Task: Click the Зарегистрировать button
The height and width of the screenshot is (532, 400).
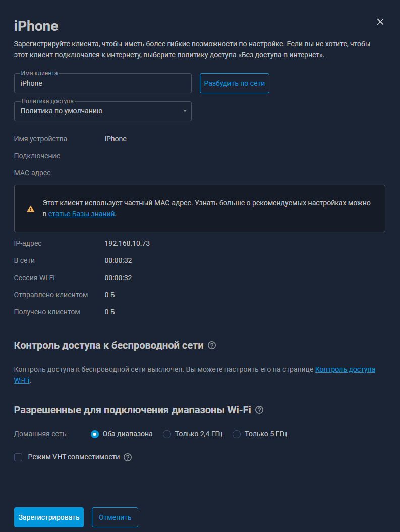Action: pos(49,517)
